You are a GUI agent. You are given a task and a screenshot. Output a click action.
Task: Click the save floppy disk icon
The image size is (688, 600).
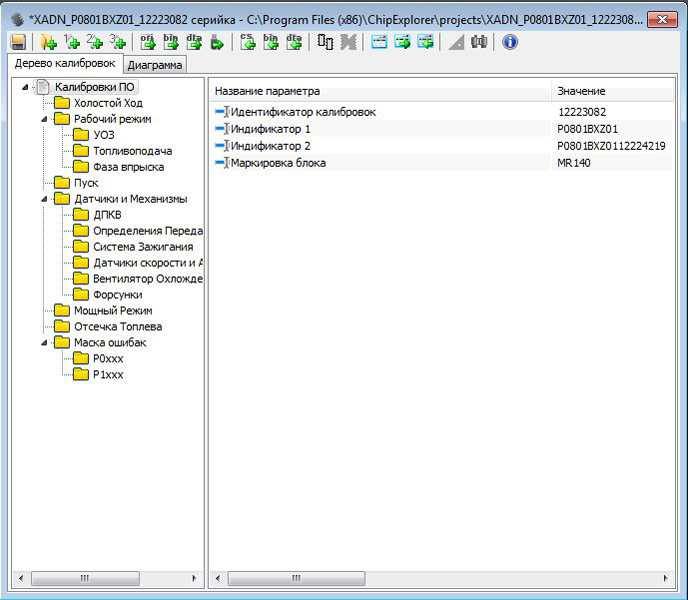coord(18,42)
